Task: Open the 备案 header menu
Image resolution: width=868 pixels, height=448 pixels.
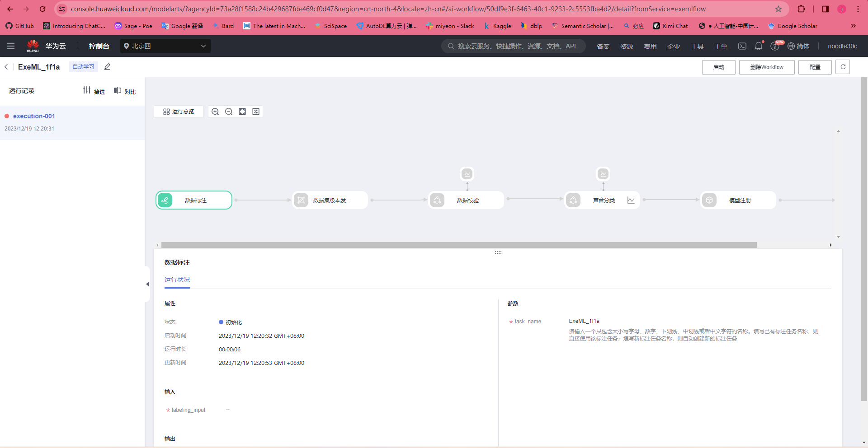Action: 603,47
